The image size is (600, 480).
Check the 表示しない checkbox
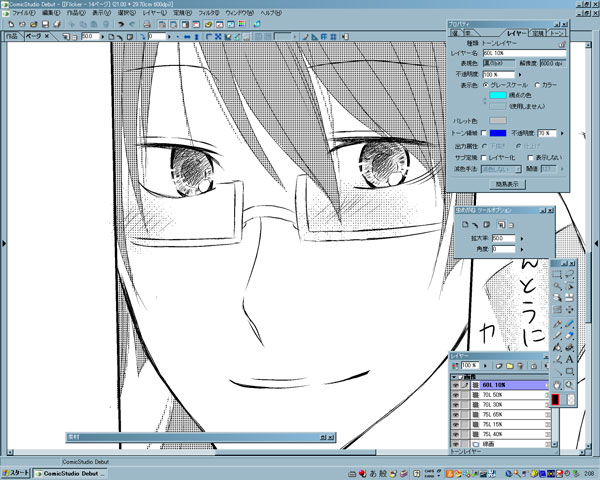(x=530, y=158)
